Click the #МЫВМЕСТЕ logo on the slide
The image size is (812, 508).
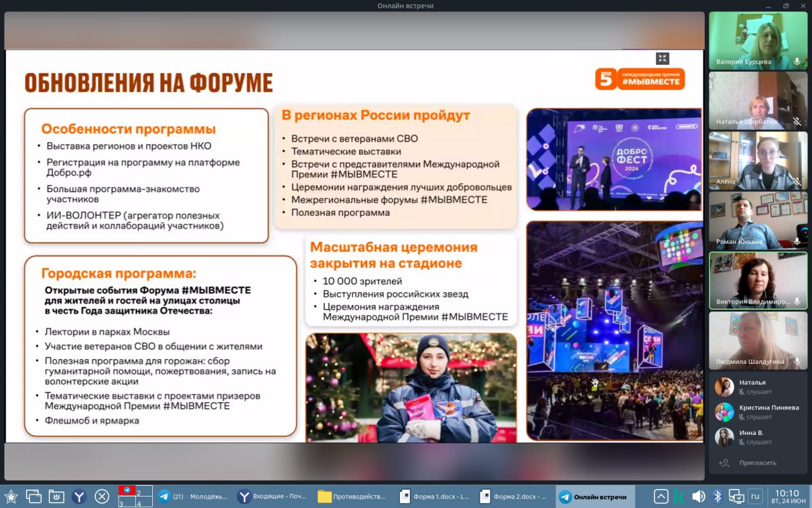point(640,78)
